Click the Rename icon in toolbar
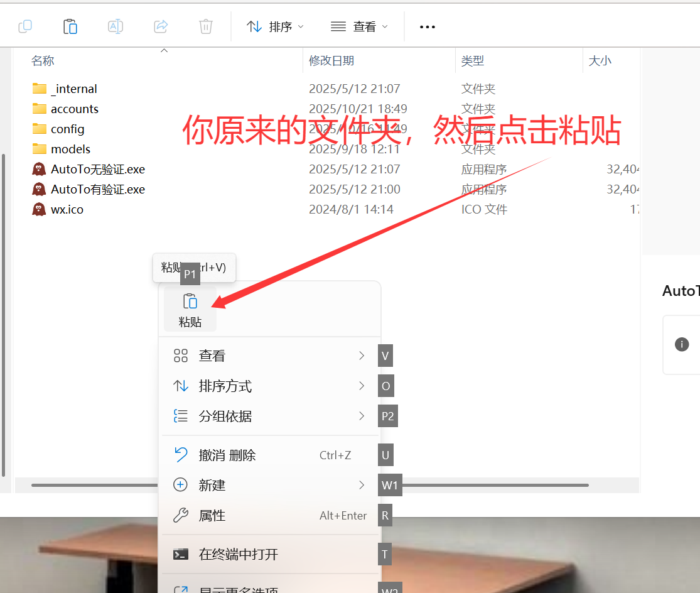Viewport: 700px width, 593px height. coord(116,26)
